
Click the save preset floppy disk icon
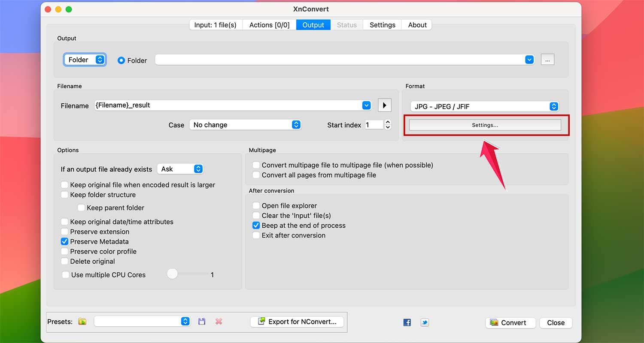(202, 321)
